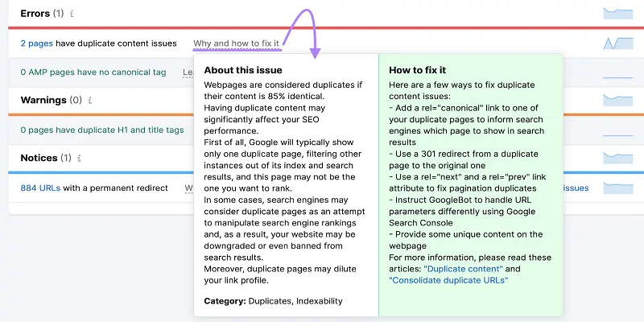This screenshot has height=322, width=644.
Task: Expand the Notices section header
Action: point(37,158)
